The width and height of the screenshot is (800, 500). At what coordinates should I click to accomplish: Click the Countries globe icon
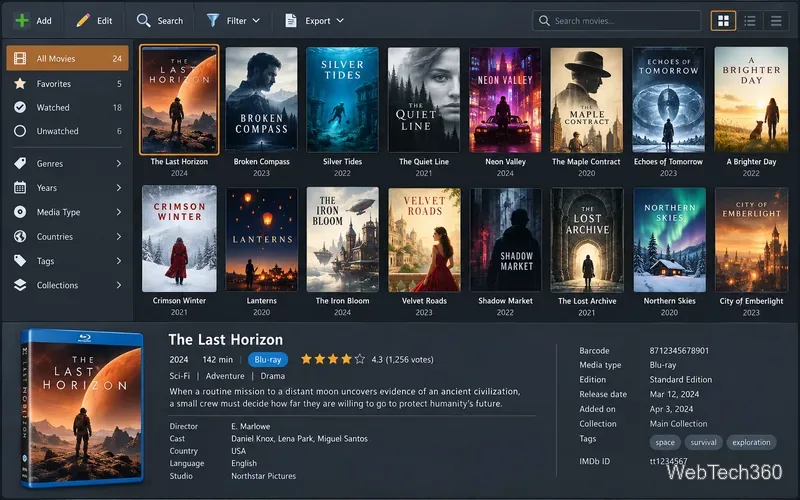coord(20,236)
